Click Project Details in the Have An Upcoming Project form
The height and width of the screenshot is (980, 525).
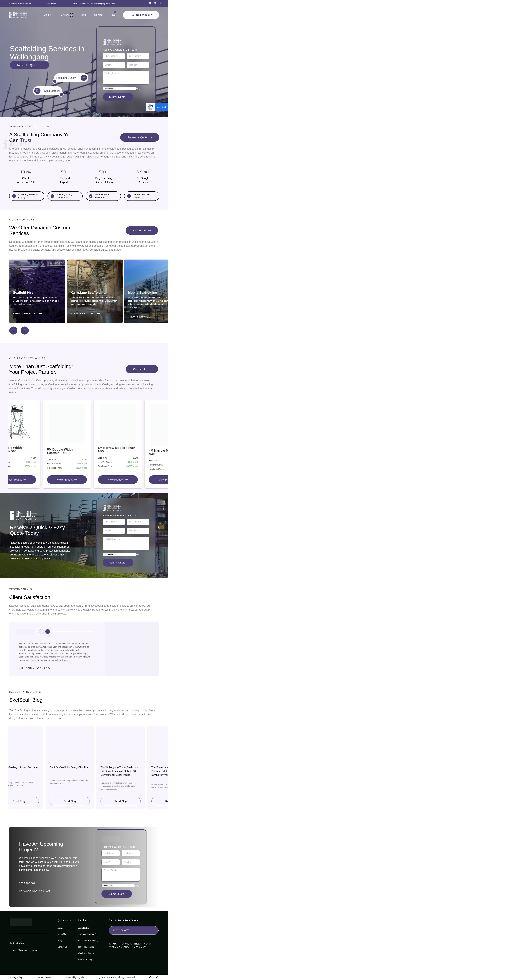[x=121, y=875]
